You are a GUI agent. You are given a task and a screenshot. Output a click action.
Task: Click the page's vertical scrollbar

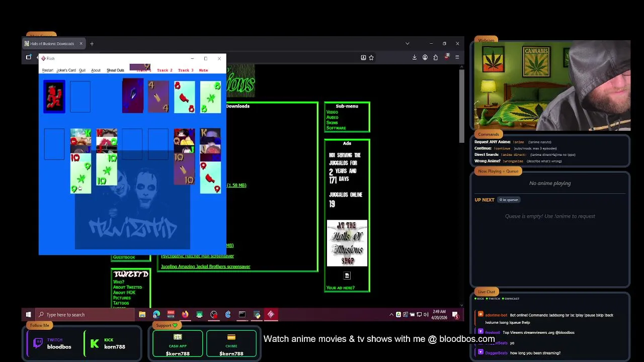462,107
